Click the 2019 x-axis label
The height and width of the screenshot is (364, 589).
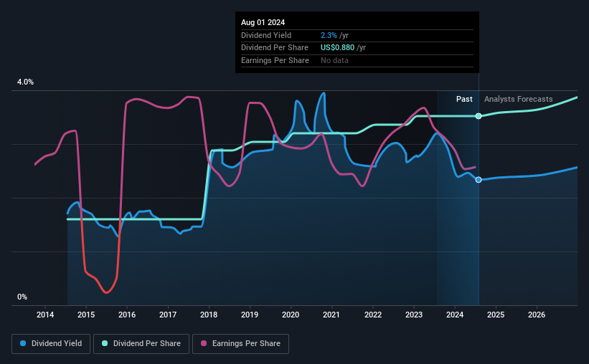click(250, 315)
